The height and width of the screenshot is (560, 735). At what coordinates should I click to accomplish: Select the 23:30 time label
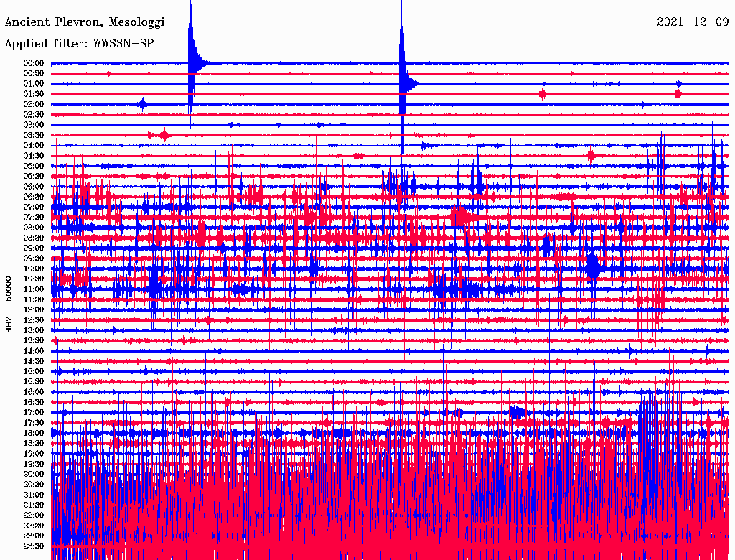click(34, 546)
